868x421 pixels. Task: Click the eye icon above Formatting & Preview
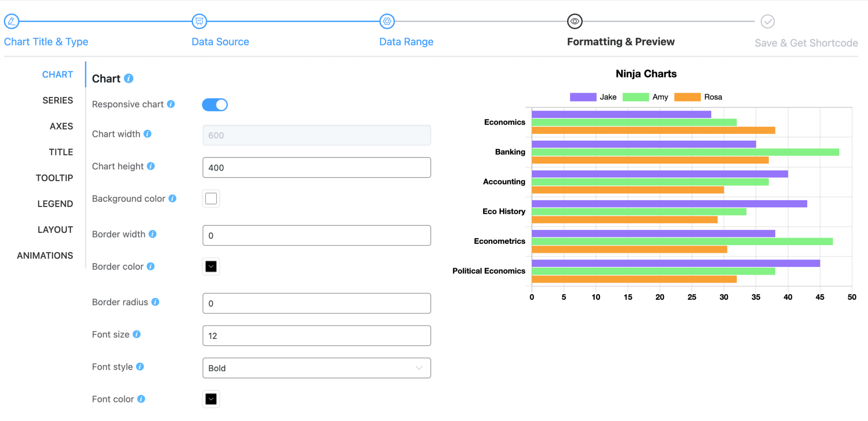point(575,21)
